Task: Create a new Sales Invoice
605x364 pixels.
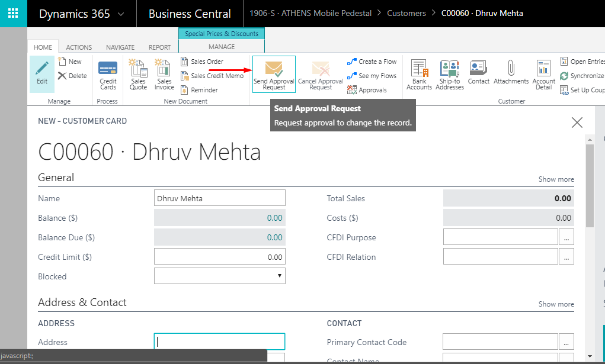Action: pos(164,75)
